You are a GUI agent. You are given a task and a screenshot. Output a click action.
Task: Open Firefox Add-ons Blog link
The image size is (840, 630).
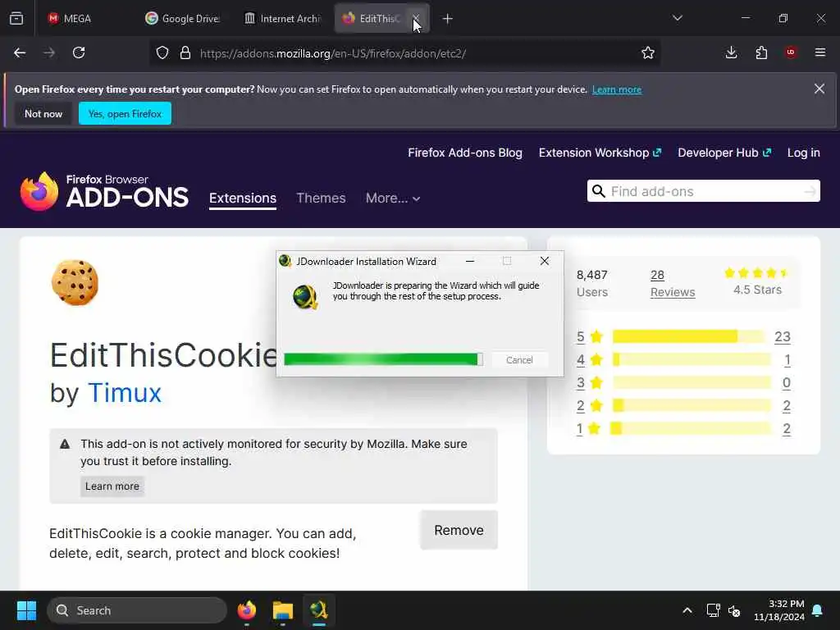coord(465,153)
